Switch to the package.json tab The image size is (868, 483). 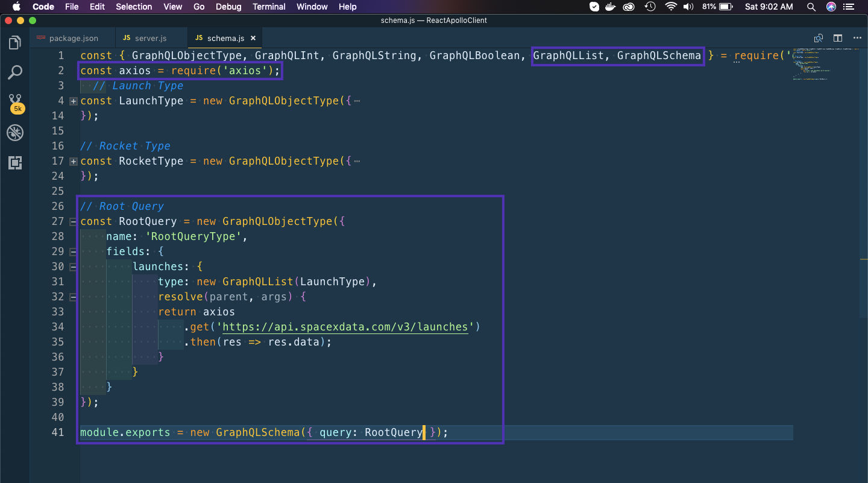[73, 38]
